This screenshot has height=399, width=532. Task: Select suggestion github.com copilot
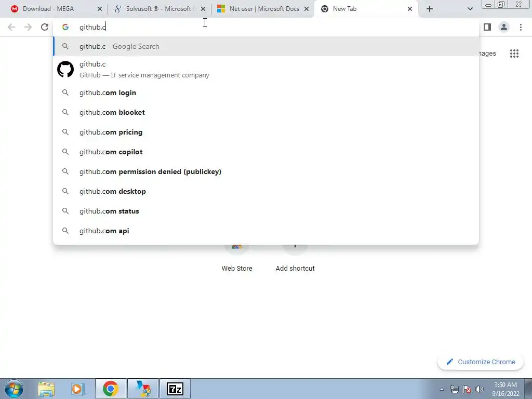(x=266, y=152)
